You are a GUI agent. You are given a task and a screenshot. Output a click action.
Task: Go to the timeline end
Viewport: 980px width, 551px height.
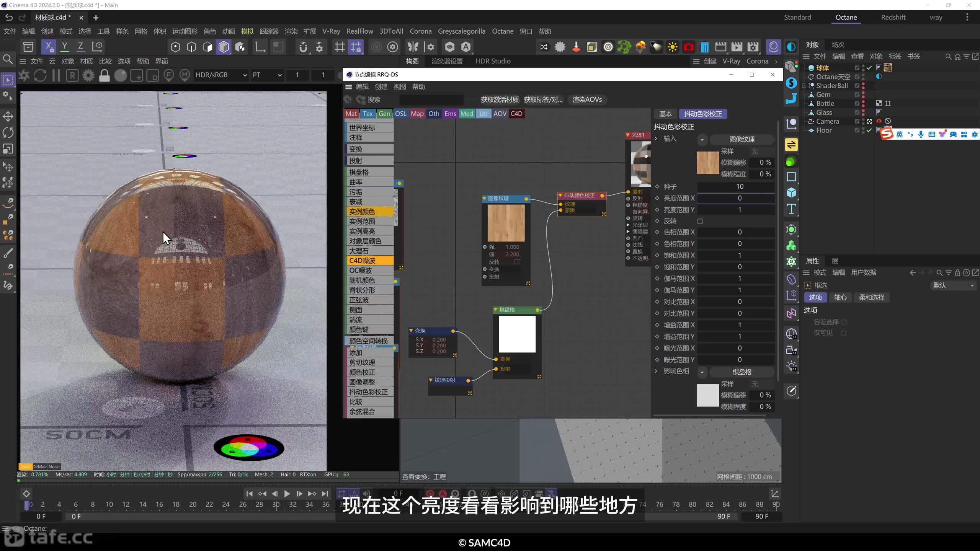click(325, 494)
